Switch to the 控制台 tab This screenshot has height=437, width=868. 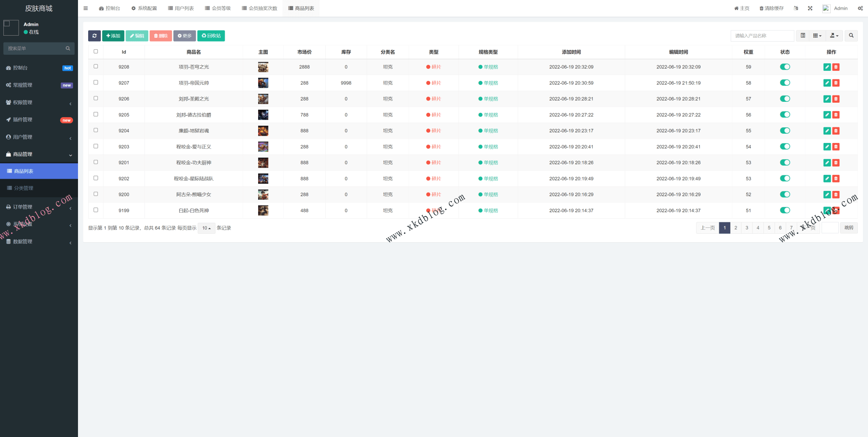(109, 8)
